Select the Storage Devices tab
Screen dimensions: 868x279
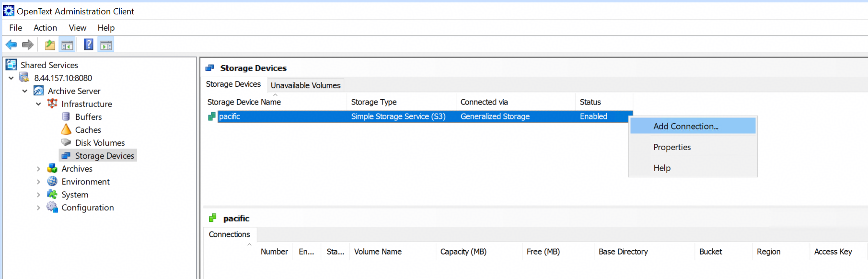[x=233, y=84]
